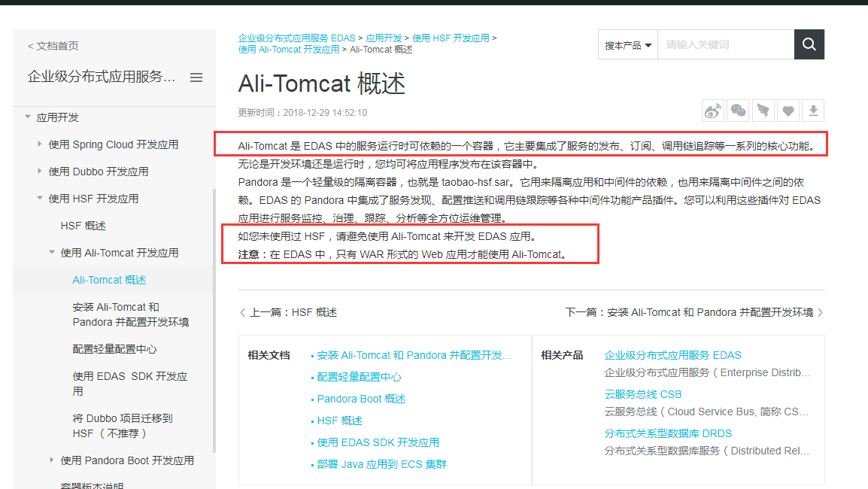Open the hamburger menu beside product title

[196, 77]
